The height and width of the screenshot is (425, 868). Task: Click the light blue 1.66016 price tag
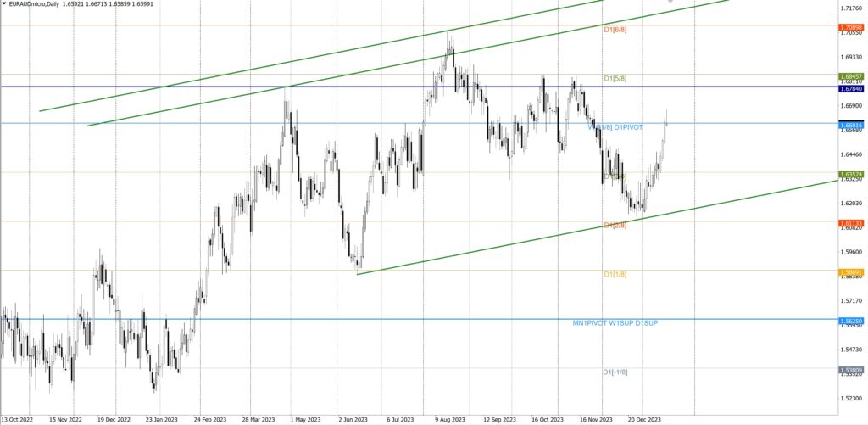852,125
